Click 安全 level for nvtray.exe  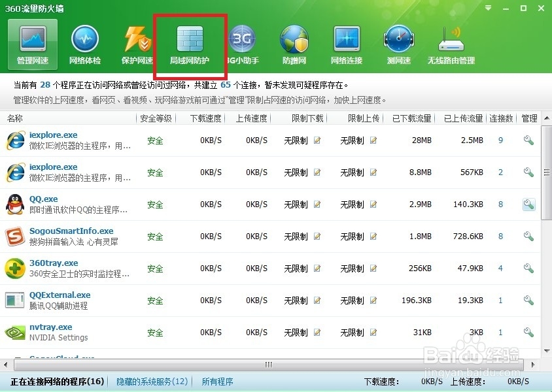point(155,333)
